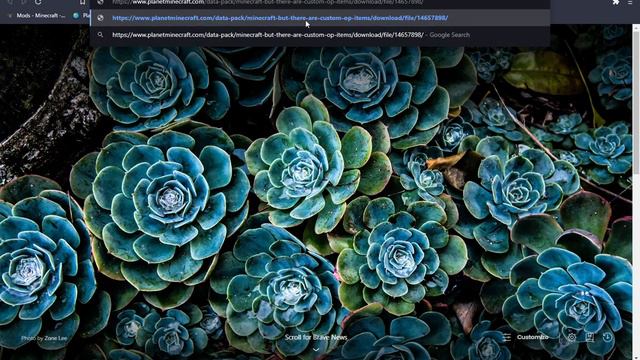This screenshot has height=360, width=640.
Task: Click the chevron below Scroll for Brave News
Action: (x=316, y=349)
